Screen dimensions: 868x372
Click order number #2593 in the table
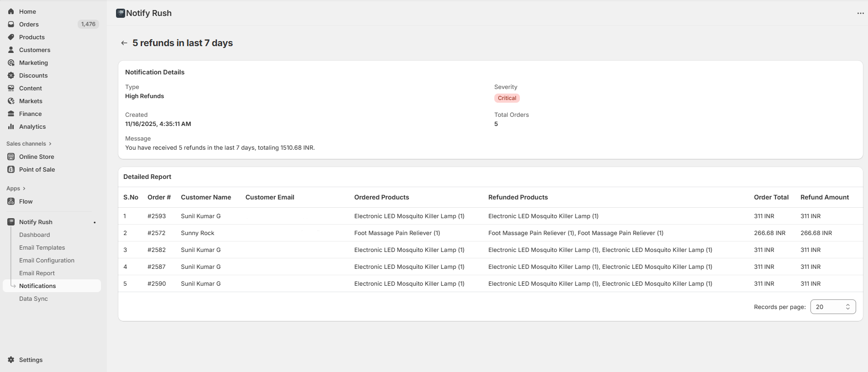156,216
